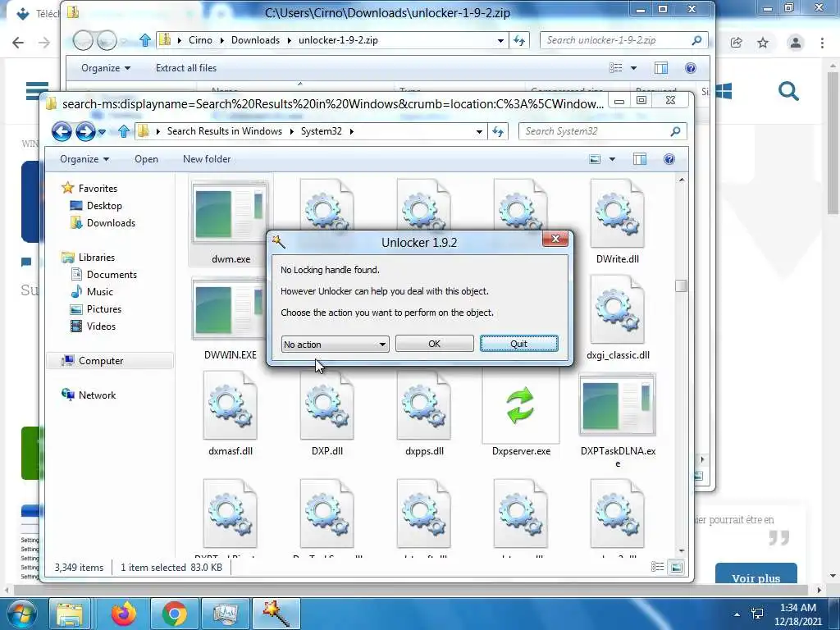Screen dimensions: 840x630
Task: Click Voir plus button on webpage
Action: tap(756, 576)
